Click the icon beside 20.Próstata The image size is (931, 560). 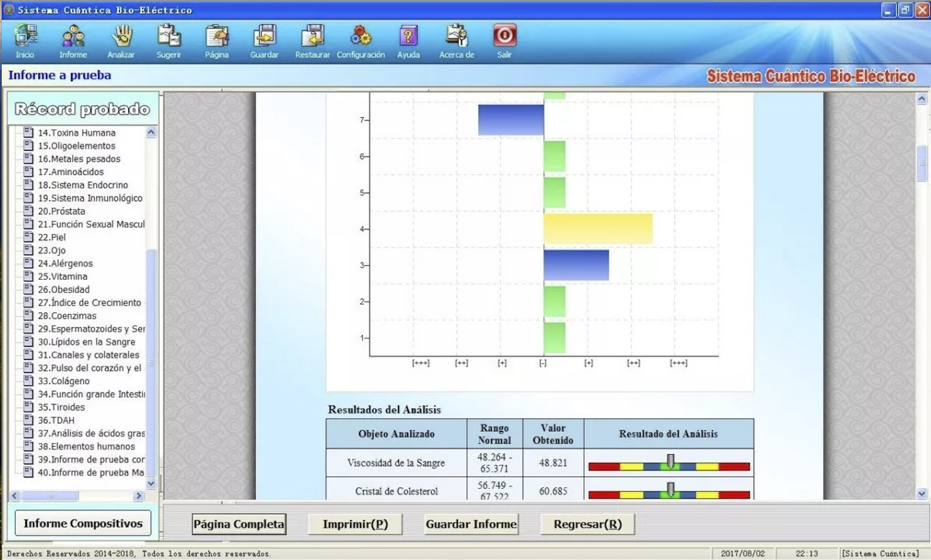pyautogui.click(x=28, y=211)
